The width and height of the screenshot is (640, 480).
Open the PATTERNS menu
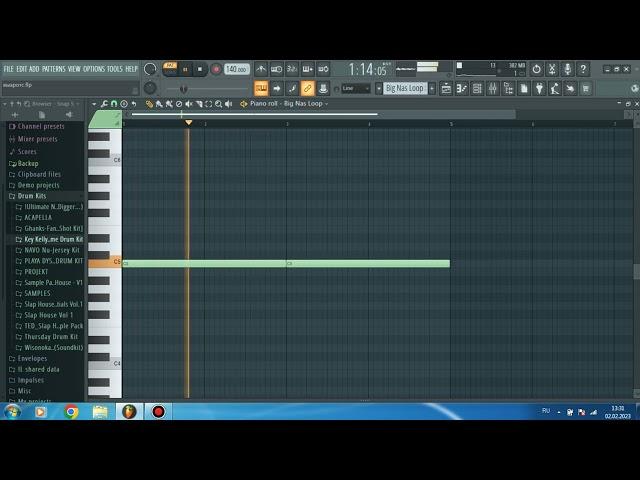point(53,69)
